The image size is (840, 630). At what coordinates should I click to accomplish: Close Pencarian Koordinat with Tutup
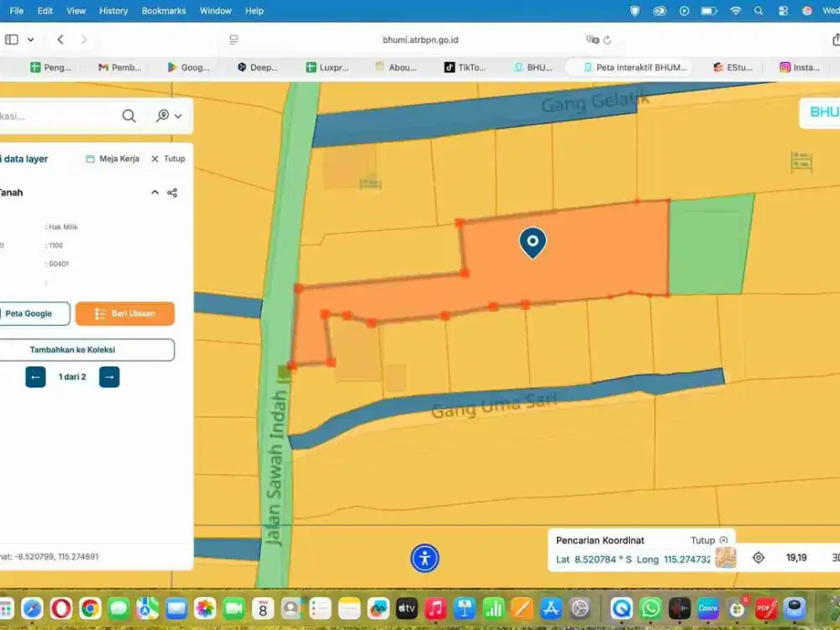(x=708, y=540)
